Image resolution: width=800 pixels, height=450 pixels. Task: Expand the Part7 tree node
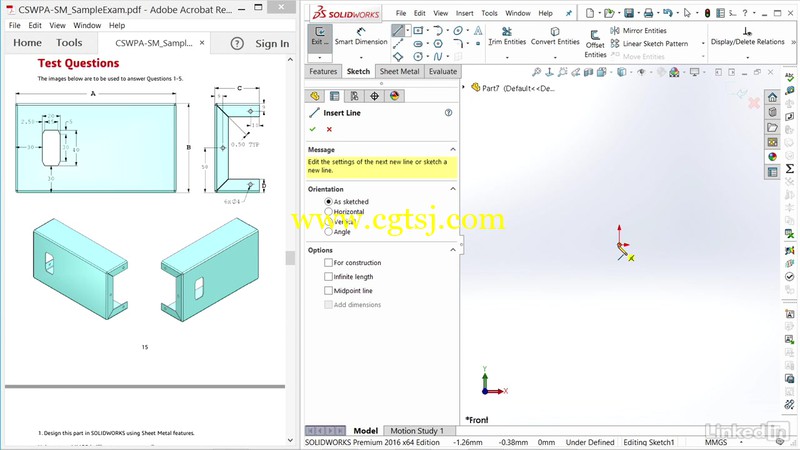tap(464, 88)
